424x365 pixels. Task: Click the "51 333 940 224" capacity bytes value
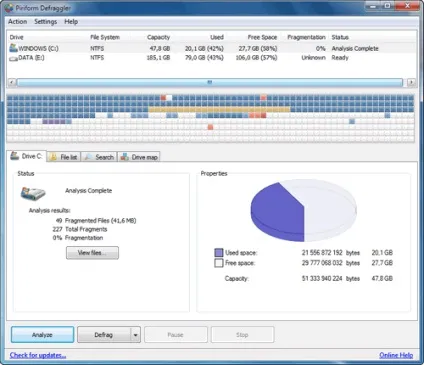coord(322,278)
